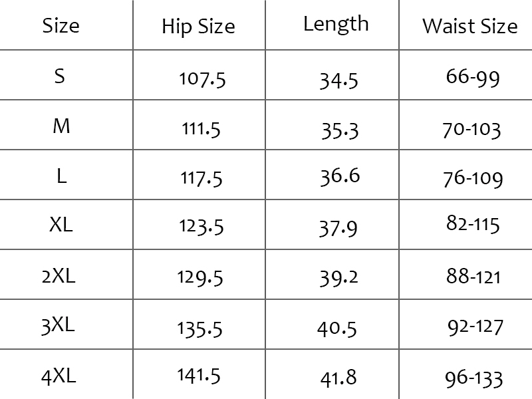Click the 40.5 length cell
Image resolution: width=532 pixels, height=399 pixels.
tap(338, 329)
